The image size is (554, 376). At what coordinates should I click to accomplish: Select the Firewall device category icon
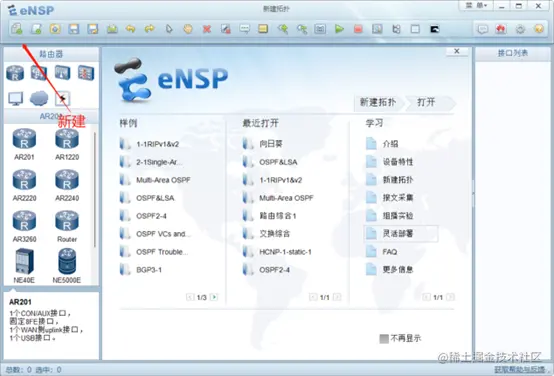[86, 73]
